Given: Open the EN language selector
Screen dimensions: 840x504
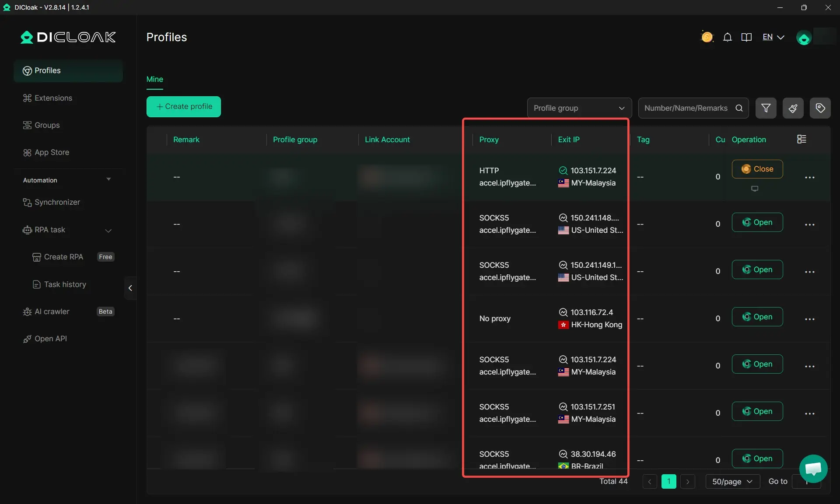Looking at the screenshot, I should point(773,37).
